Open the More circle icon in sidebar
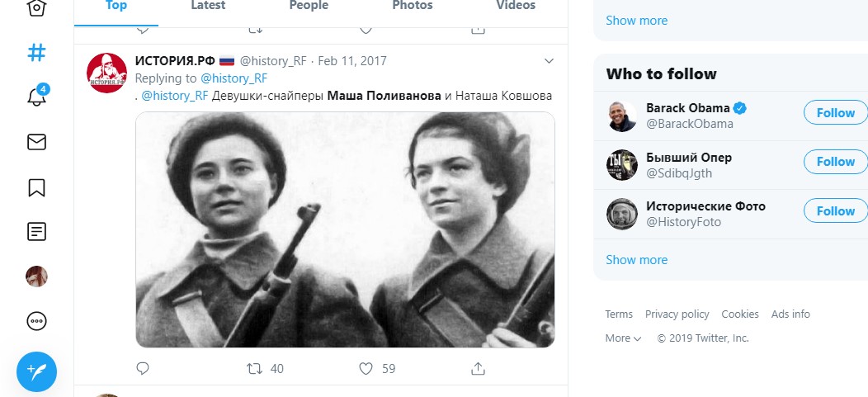 [x=36, y=321]
